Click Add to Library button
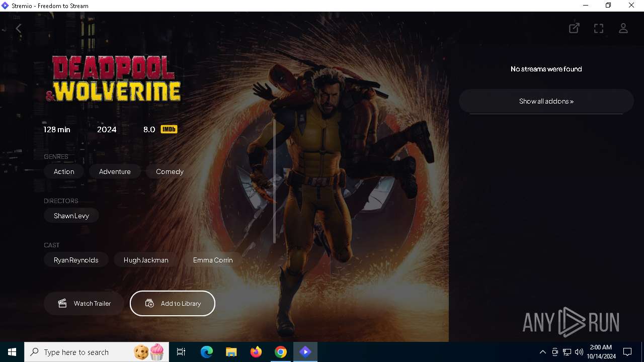The height and width of the screenshot is (362, 644). [x=173, y=303]
